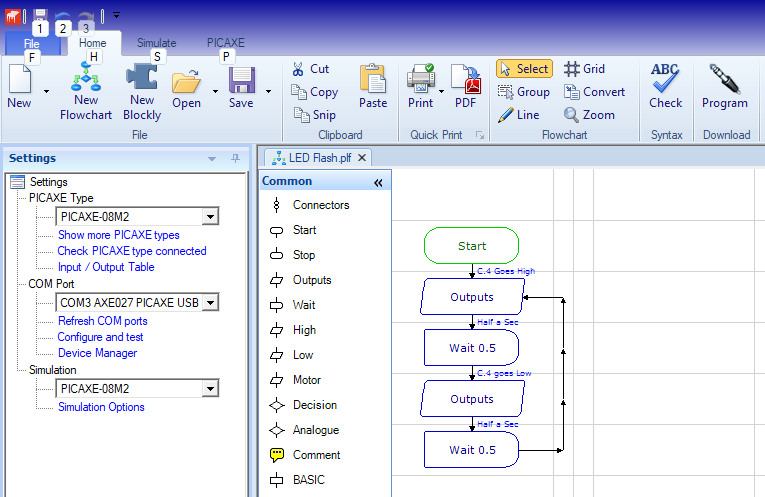Collapse the Common blocks panel

coord(378,182)
